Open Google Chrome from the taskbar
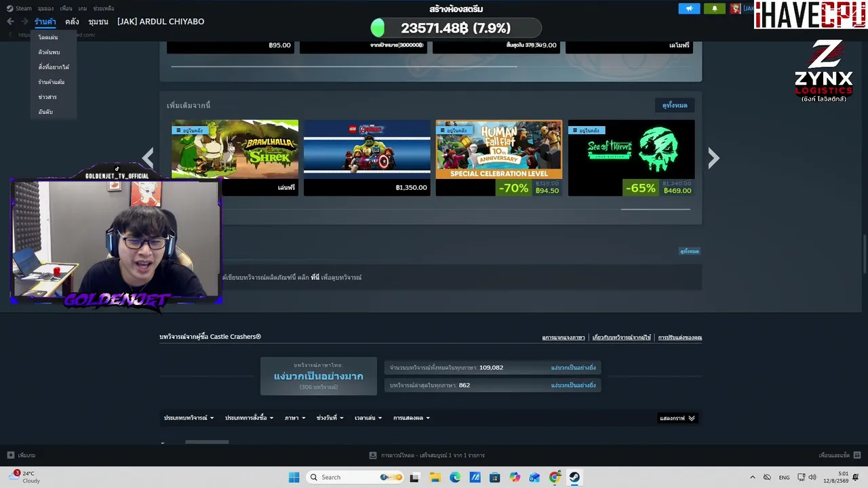 point(555,477)
